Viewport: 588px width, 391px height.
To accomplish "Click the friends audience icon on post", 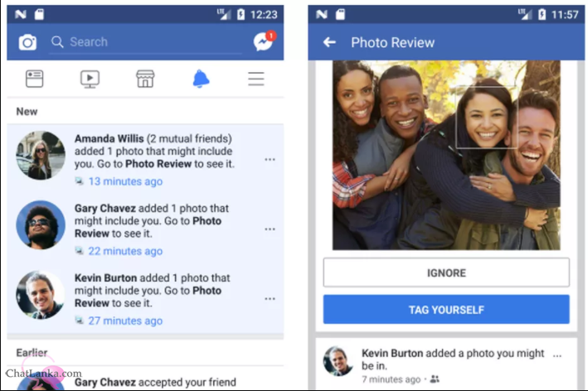I will coord(435,379).
